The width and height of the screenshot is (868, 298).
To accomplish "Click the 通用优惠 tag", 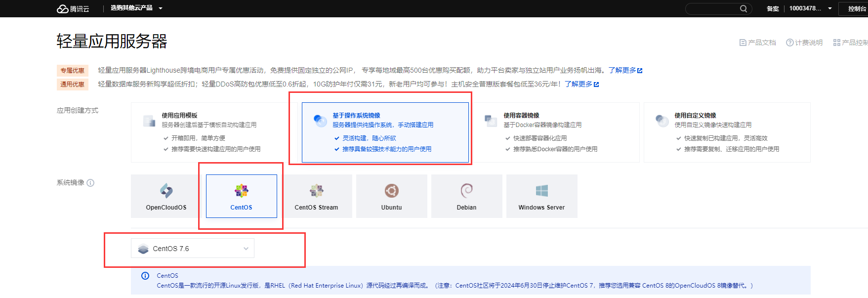I will (x=73, y=85).
